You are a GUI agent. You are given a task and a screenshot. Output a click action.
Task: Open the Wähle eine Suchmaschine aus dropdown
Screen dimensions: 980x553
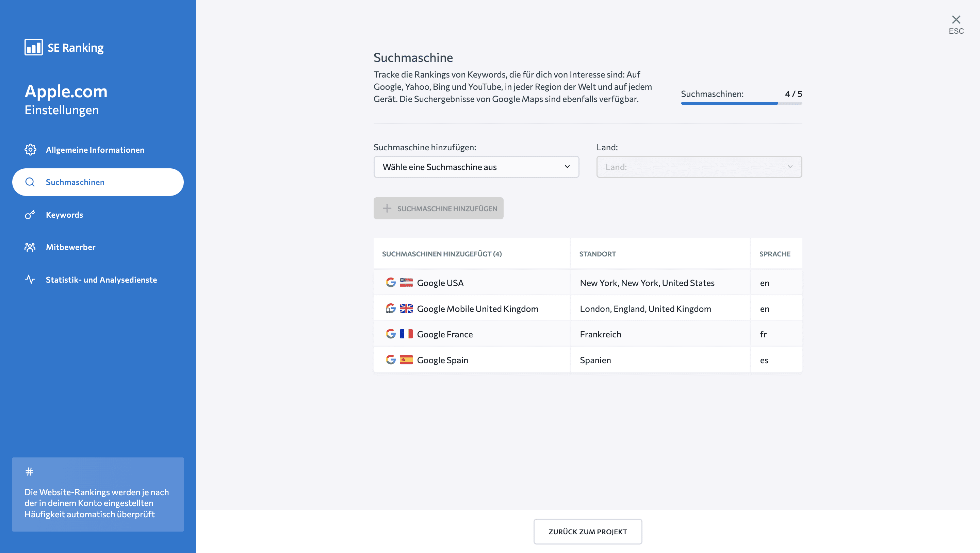[x=476, y=167]
